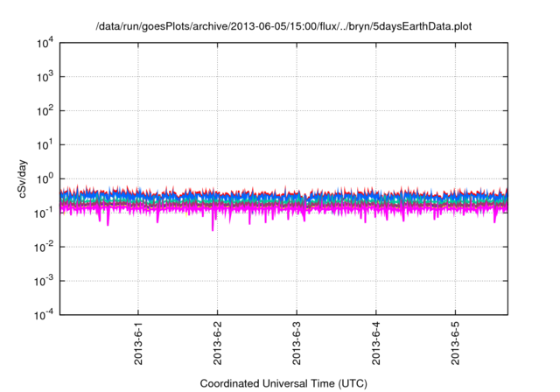
Task: Click the 2013-6-1 date tick label
Action: pos(138,345)
